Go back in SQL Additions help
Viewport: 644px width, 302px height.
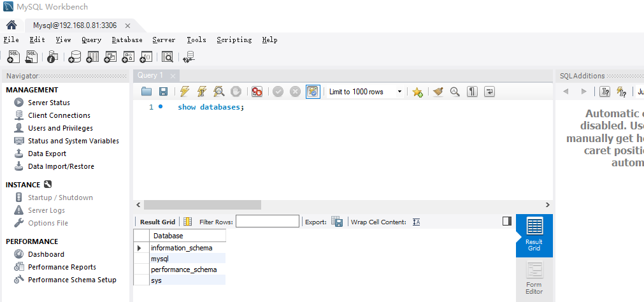pyautogui.click(x=566, y=92)
